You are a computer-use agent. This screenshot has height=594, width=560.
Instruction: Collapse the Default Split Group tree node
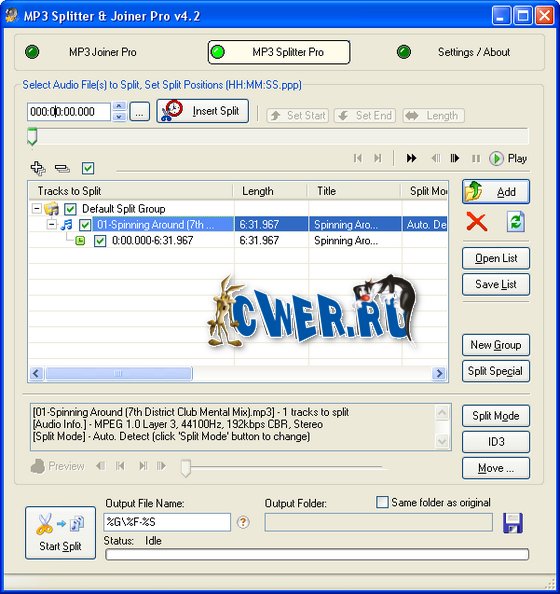tap(36, 208)
